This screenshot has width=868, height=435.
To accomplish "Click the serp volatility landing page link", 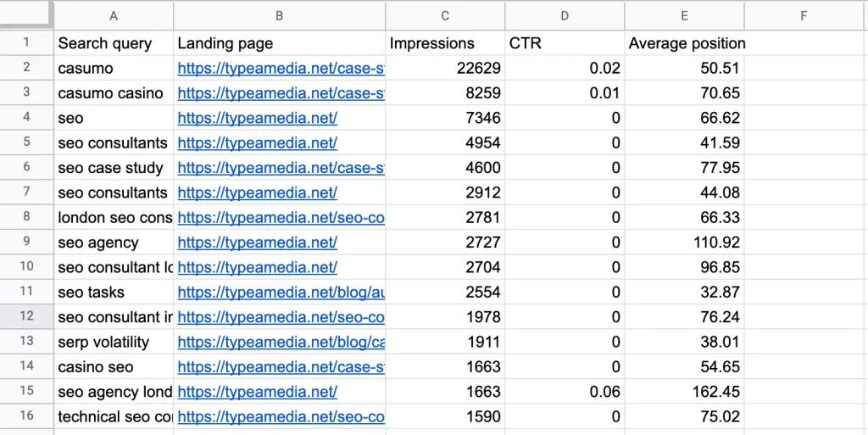I will (281, 343).
